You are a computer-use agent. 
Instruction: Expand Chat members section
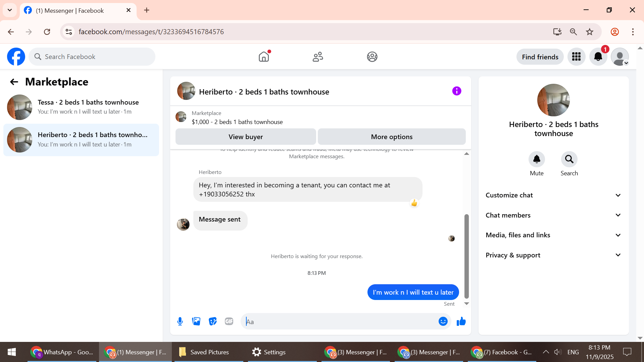tap(553, 215)
